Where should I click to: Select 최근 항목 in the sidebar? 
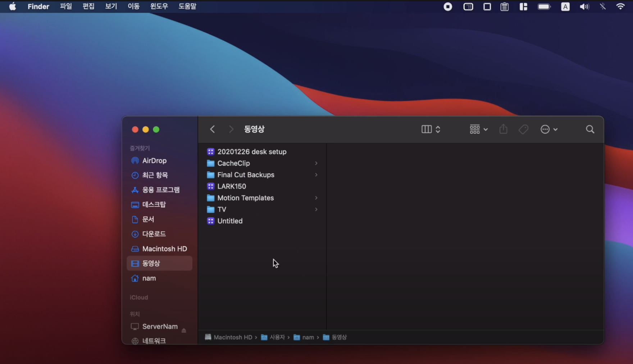click(x=159, y=175)
